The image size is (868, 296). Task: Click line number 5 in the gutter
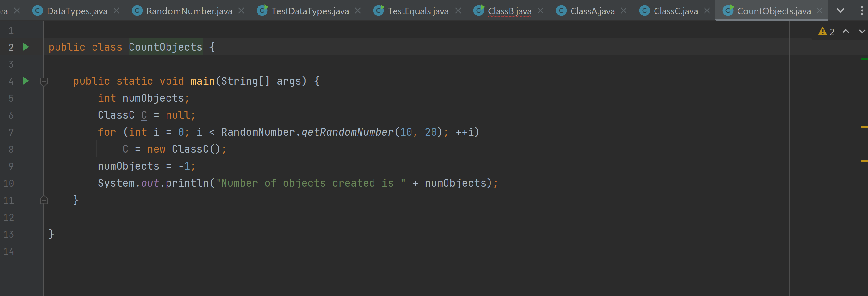[x=11, y=98]
